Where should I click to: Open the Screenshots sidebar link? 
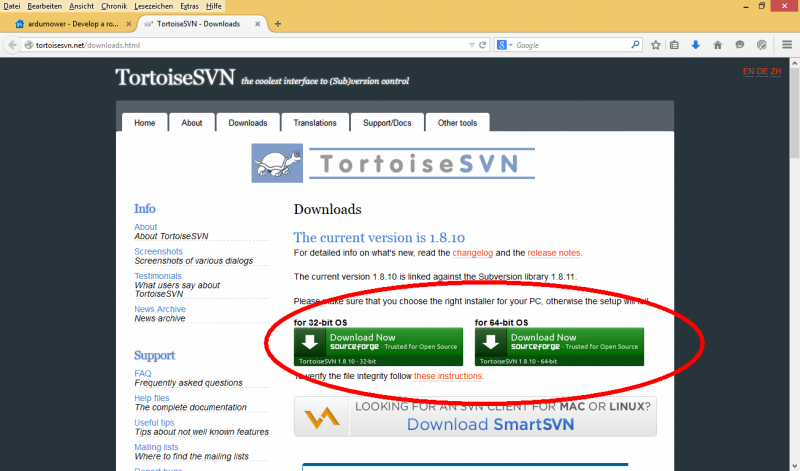[158, 251]
